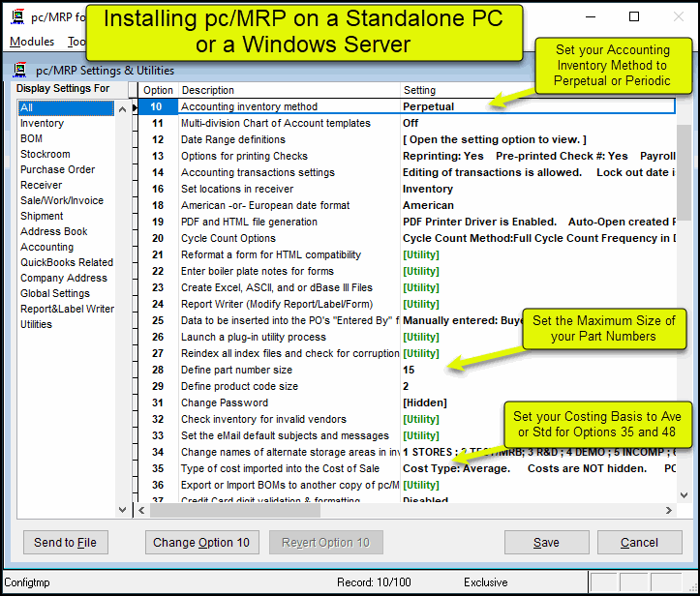Click the Perpetual setting value
This screenshot has width=700, height=596.
(429, 106)
